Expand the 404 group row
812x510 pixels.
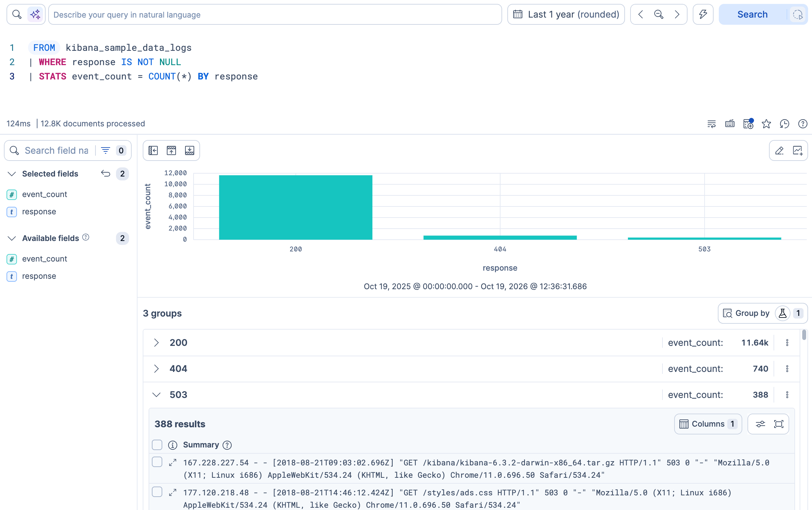156,369
